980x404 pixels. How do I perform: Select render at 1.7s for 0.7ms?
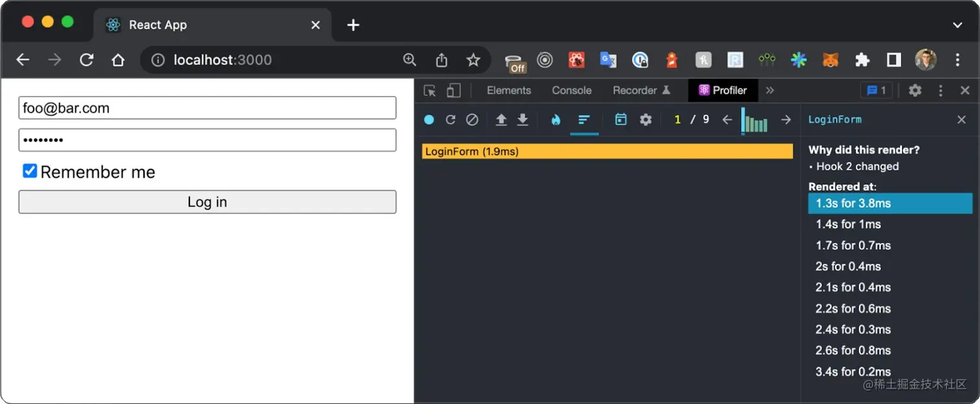(890, 246)
